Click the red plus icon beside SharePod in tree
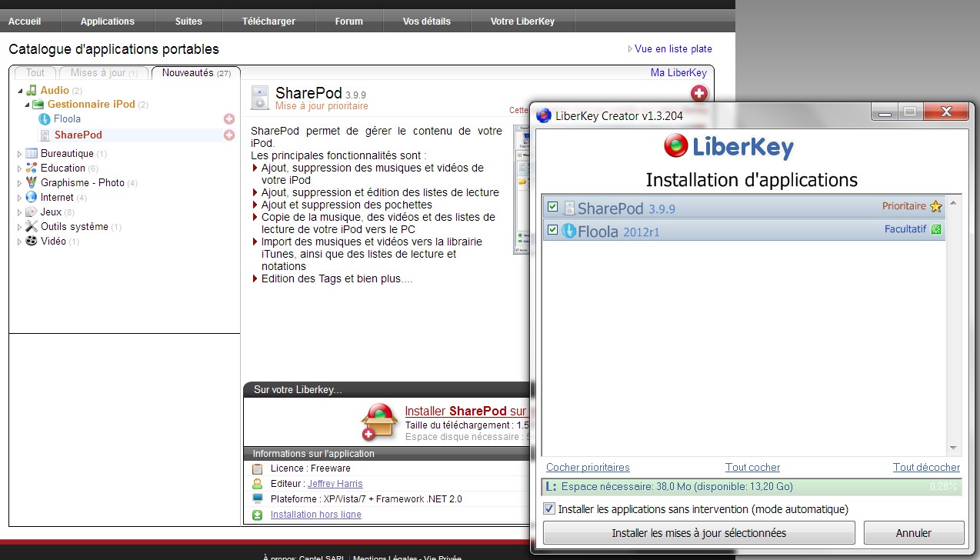 tap(228, 135)
